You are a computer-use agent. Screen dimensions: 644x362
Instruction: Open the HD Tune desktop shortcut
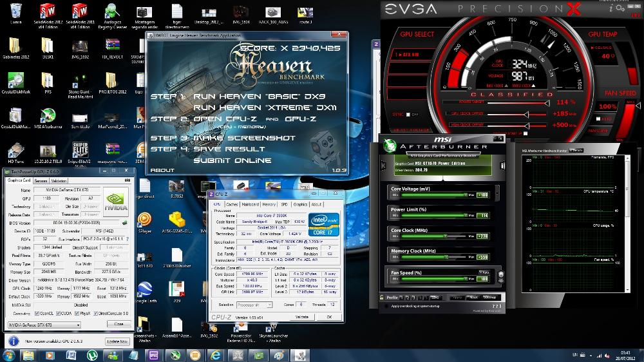coord(15,153)
